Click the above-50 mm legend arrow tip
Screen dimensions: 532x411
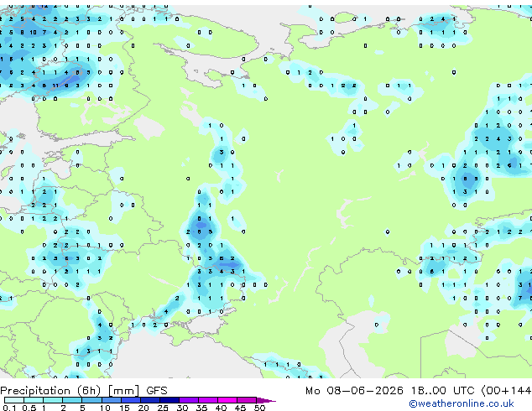point(266,400)
